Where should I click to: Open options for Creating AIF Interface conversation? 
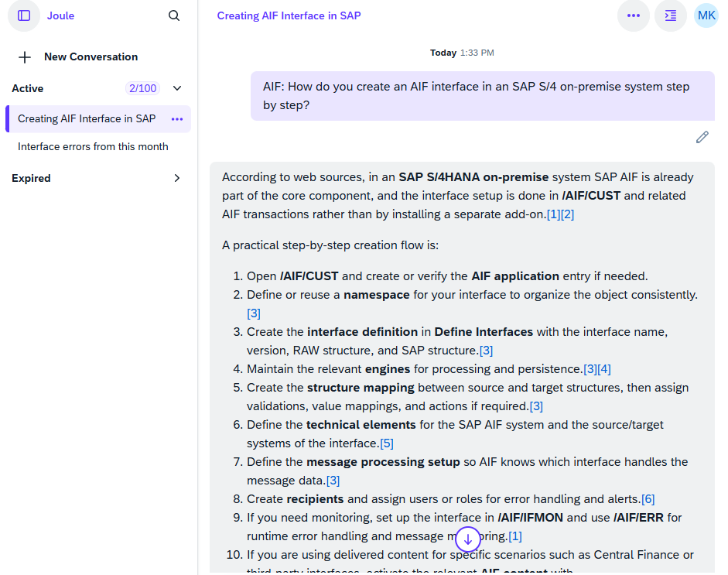[177, 119]
